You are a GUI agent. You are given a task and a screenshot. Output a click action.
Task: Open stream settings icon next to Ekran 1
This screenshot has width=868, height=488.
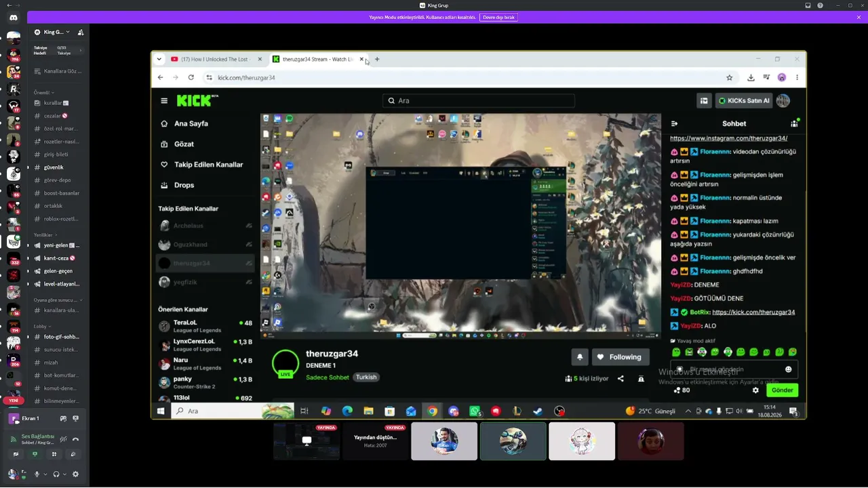tap(63, 418)
